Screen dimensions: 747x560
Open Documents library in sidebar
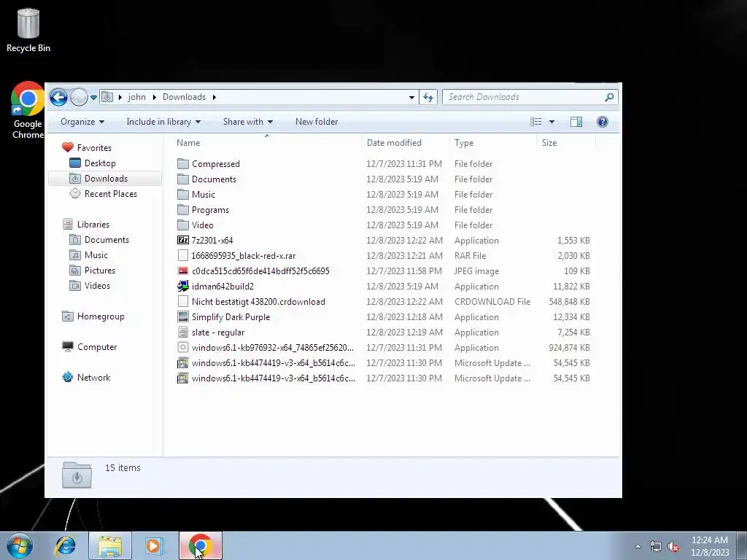point(107,240)
